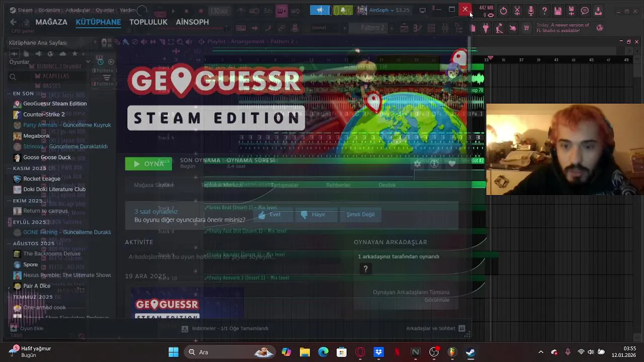Click the Steam Big Picture monitor icon
The width and height of the screenshot is (644, 362).
423,10
